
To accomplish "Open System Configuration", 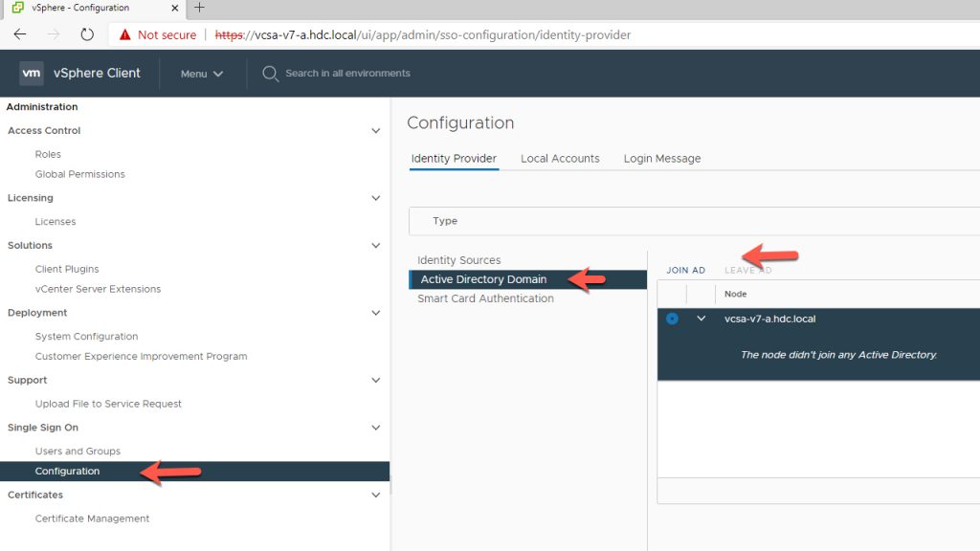I will [86, 337].
